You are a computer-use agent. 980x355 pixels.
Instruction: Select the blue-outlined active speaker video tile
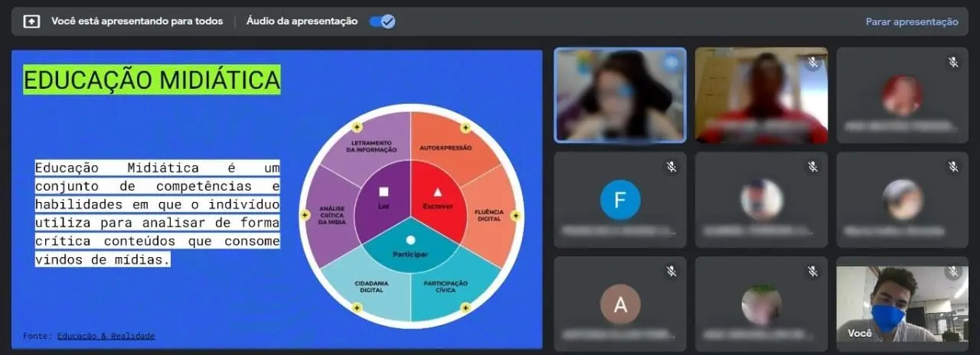click(x=620, y=96)
